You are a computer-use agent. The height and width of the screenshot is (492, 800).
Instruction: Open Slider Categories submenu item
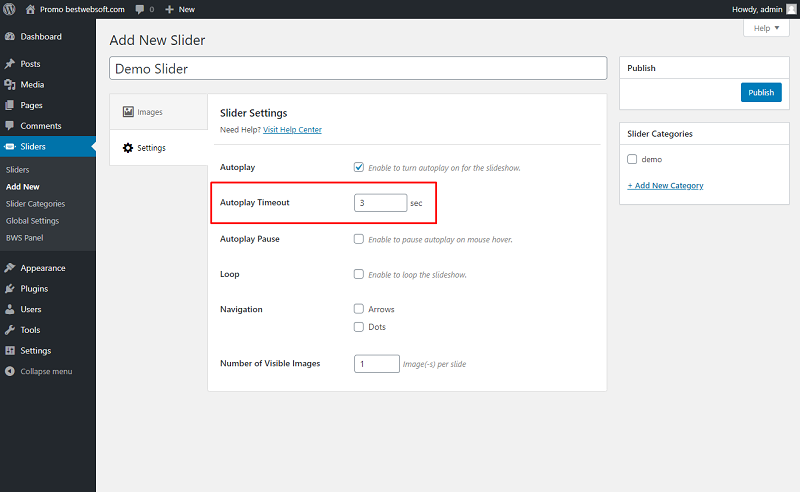[35, 204]
